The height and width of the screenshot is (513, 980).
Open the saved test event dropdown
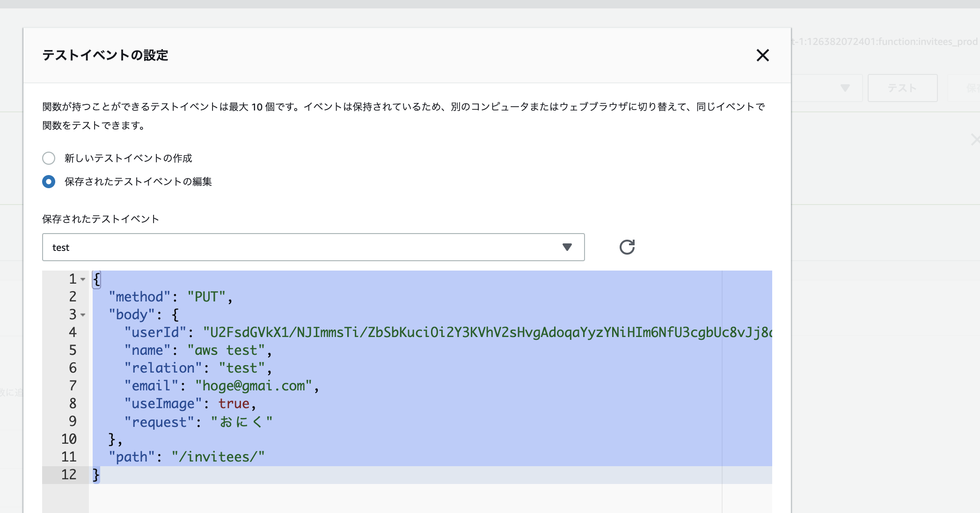(x=313, y=247)
